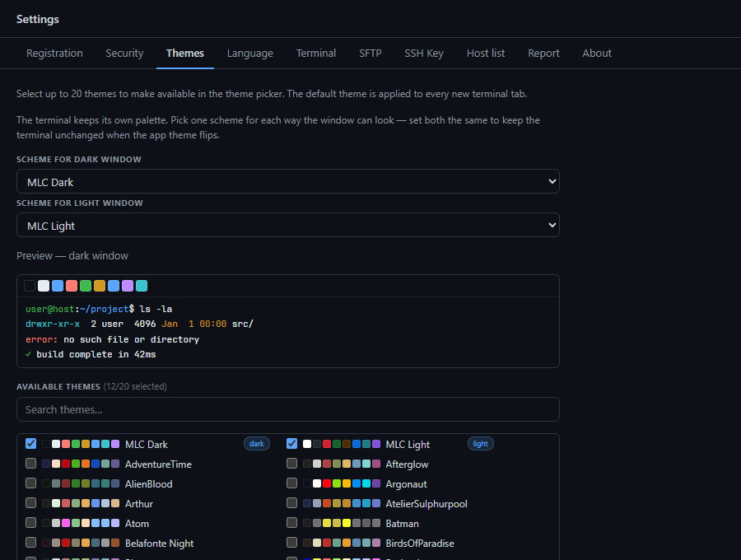
Task: Tick the Argonaut theme checkbox
Action: [291, 483]
